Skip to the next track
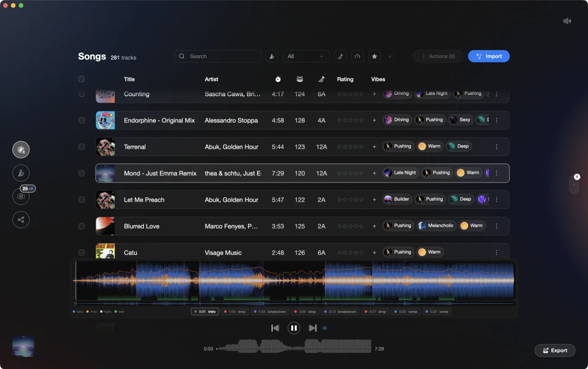Image resolution: width=588 pixels, height=369 pixels. (312, 328)
